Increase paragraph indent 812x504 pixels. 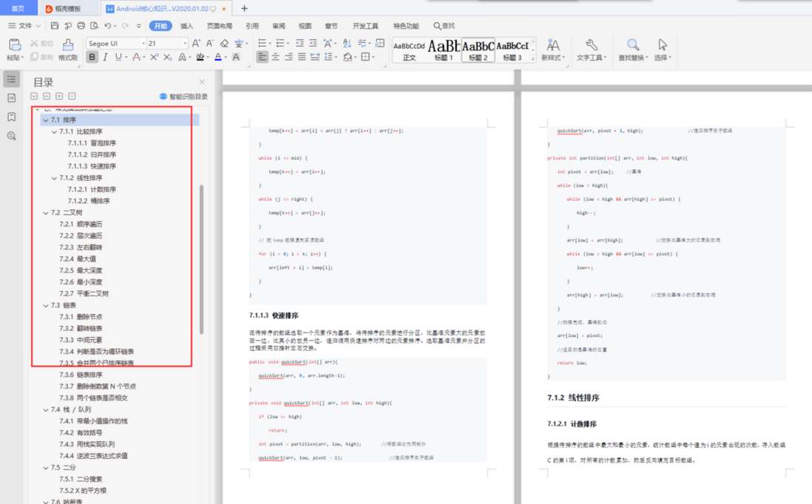click(x=313, y=44)
